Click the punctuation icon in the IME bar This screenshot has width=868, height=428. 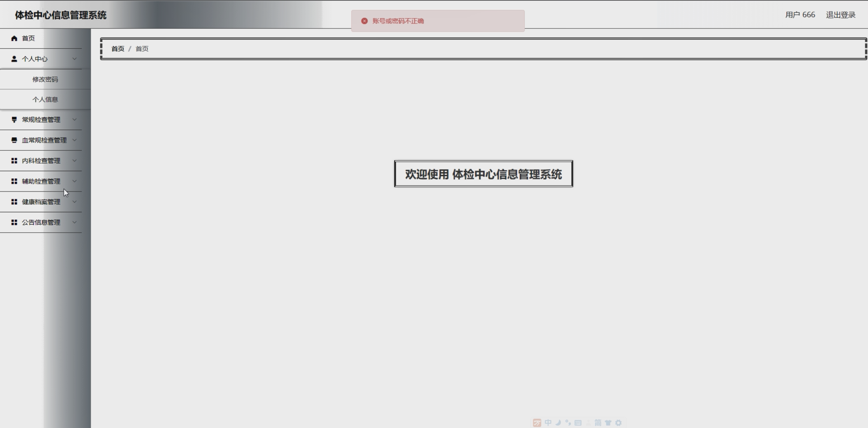[x=568, y=423]
